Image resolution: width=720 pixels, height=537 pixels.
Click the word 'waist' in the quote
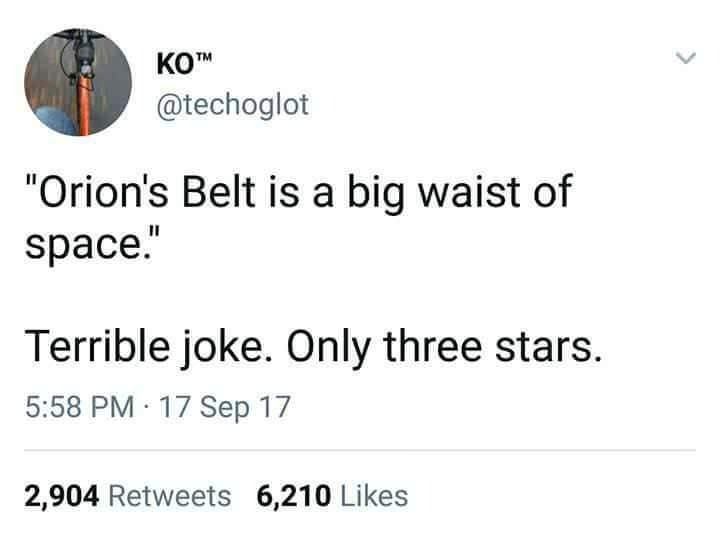[x=469, y=192]
